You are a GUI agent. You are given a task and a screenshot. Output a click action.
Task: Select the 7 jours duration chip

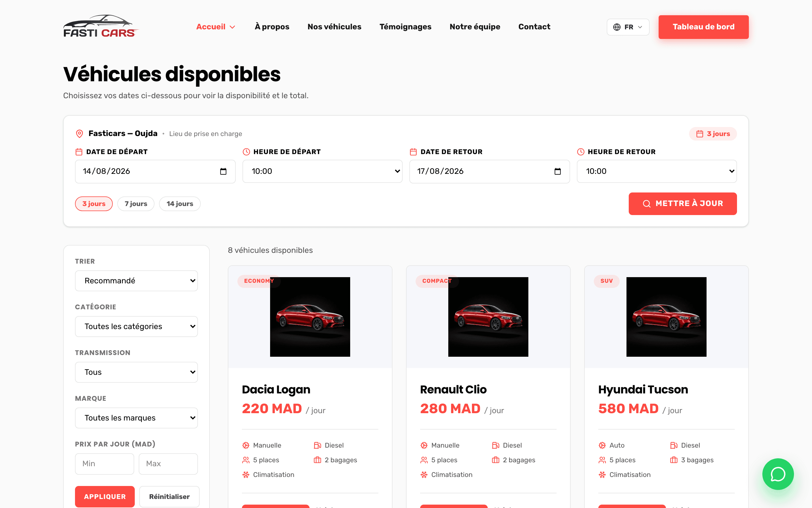tap(136, 204)
